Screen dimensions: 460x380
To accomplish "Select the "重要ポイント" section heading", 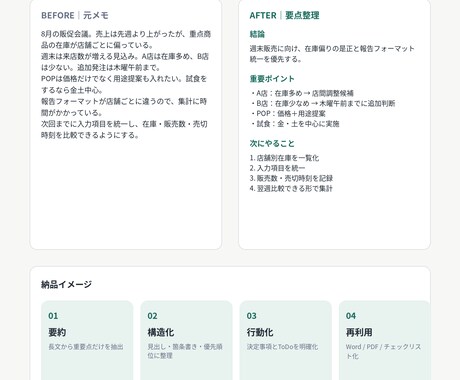I will [x=272, y=79].
